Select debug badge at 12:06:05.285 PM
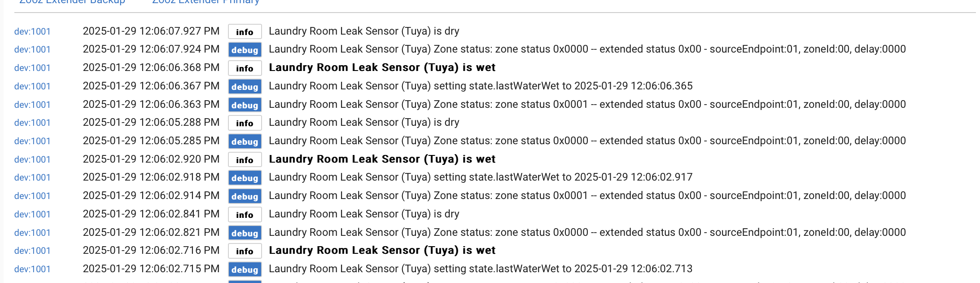The height and width of the screenshot is (283, 980). click(245, 141)
